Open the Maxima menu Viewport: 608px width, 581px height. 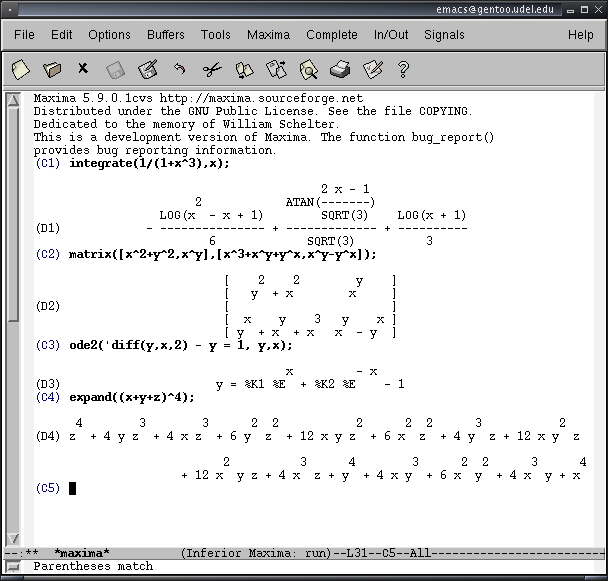pyautogui.click(x=268, y=35)
